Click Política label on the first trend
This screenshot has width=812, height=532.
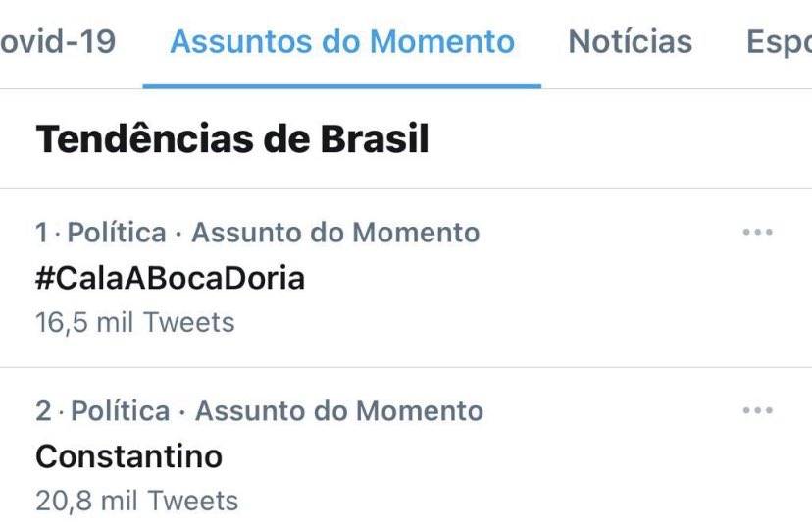(118, 233)
